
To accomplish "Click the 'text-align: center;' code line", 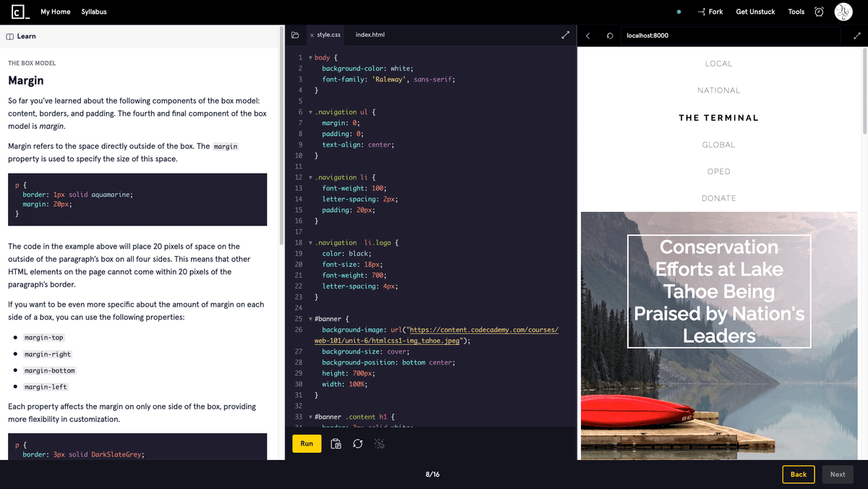I will coord(359,145).
